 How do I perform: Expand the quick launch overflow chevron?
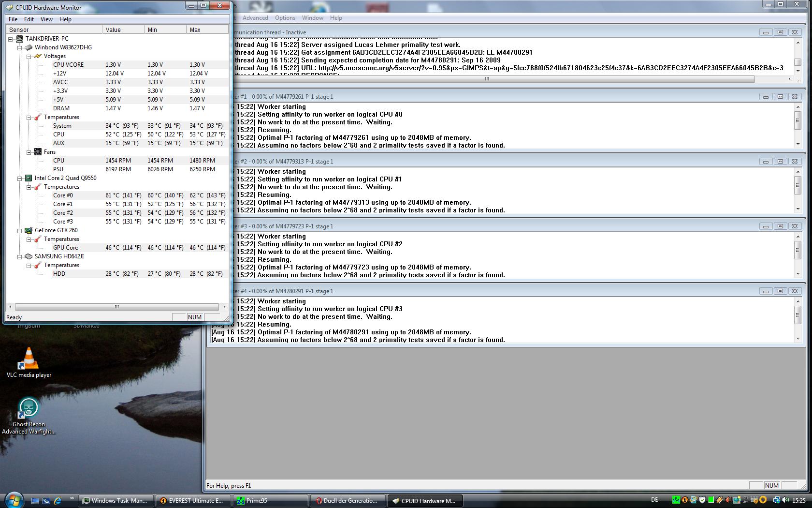[x=72, y=498]
